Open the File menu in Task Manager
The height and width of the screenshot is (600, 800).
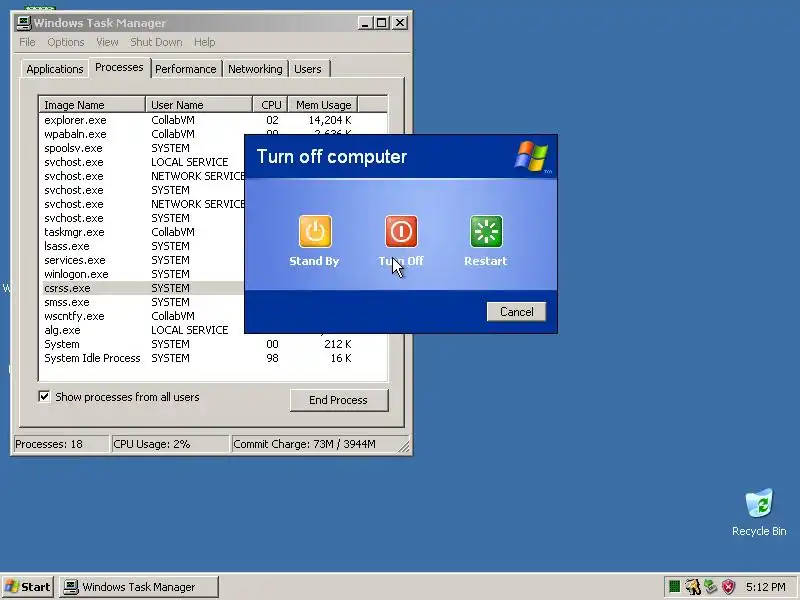pos(27,42)
